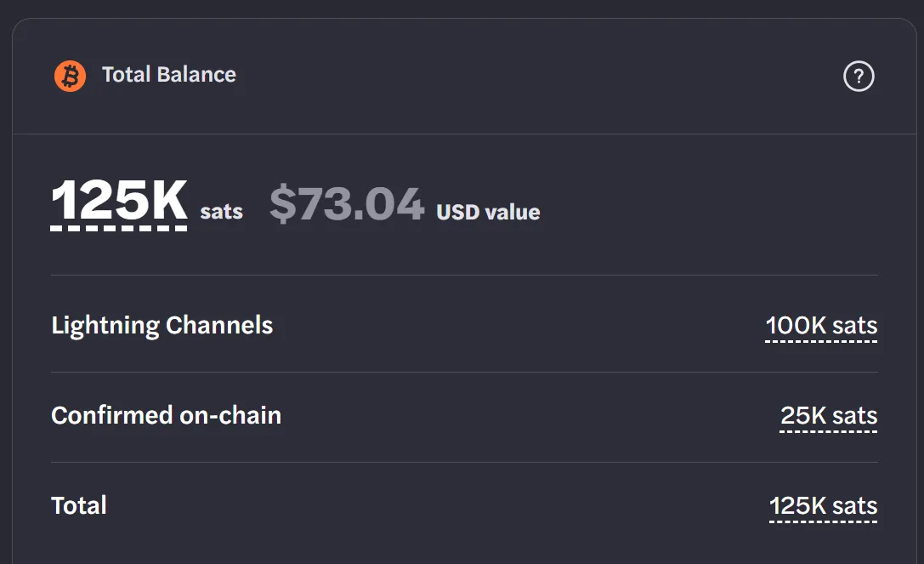Screen dimensions: 924x564
Task: Select the Confirmed on-chain row label
Action: coord(166,415)
